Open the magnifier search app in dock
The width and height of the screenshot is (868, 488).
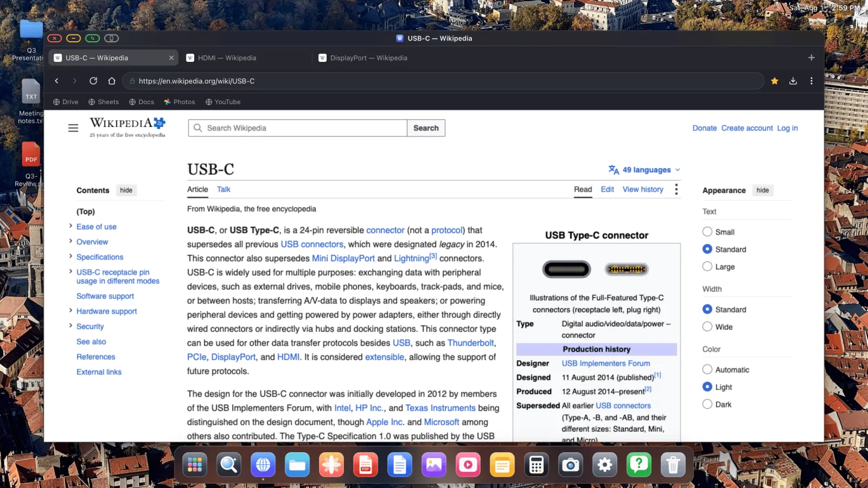229,465
